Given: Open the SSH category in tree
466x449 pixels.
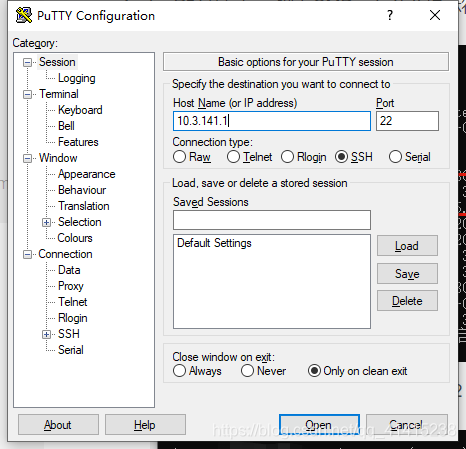Looking at the screenshot, I should [x=69, y=334].
